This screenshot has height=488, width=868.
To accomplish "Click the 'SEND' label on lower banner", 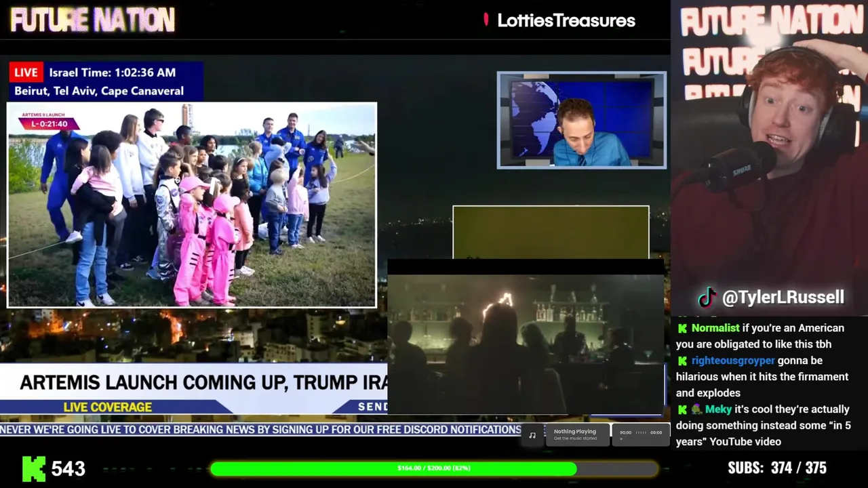I will pos(372,407).
